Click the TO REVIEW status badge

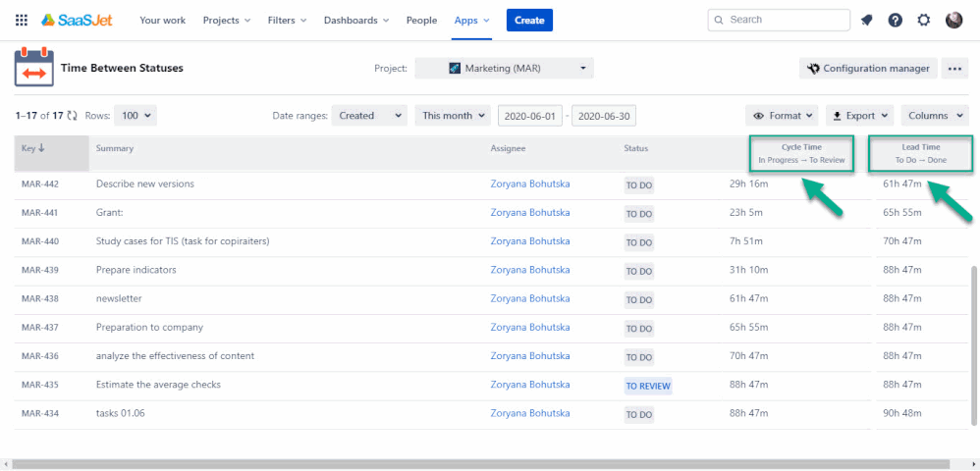pyautogui.click(x=648, y=386)
